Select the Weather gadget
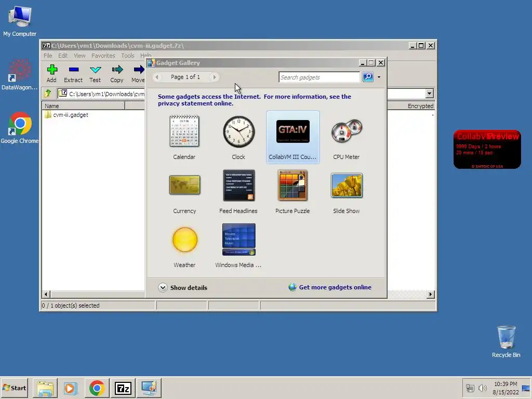The width and height of the screenshot is (532, 399). pos(184,246)
